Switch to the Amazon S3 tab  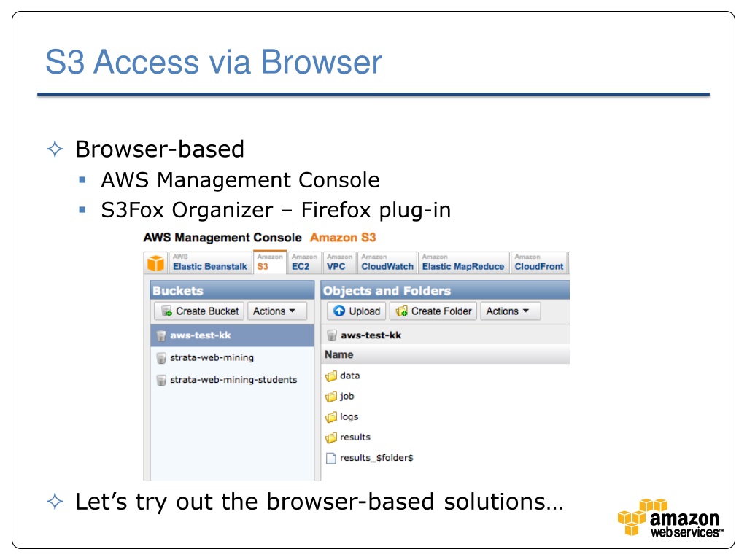click(x=270, y=262)
